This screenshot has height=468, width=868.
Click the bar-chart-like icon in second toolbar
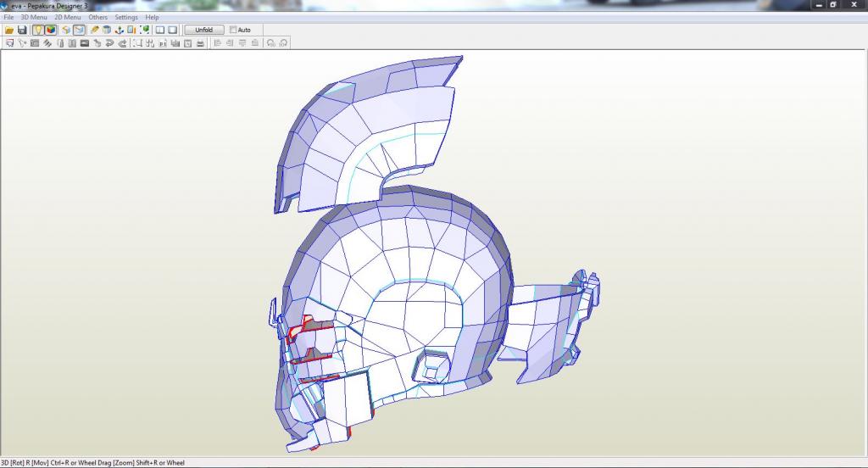(x=175, y=42)
